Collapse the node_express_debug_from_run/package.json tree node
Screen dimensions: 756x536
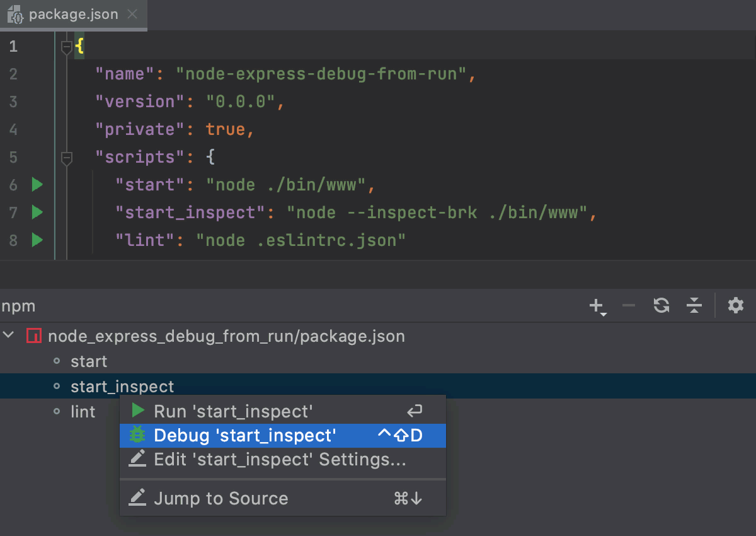tap(9, 335)
